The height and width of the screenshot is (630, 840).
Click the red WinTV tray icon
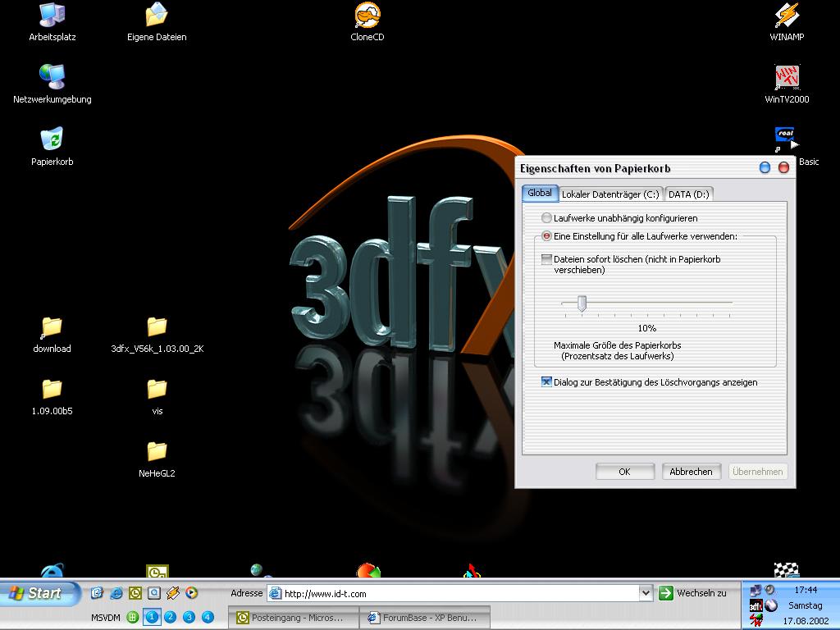click(x=756, y=620)
